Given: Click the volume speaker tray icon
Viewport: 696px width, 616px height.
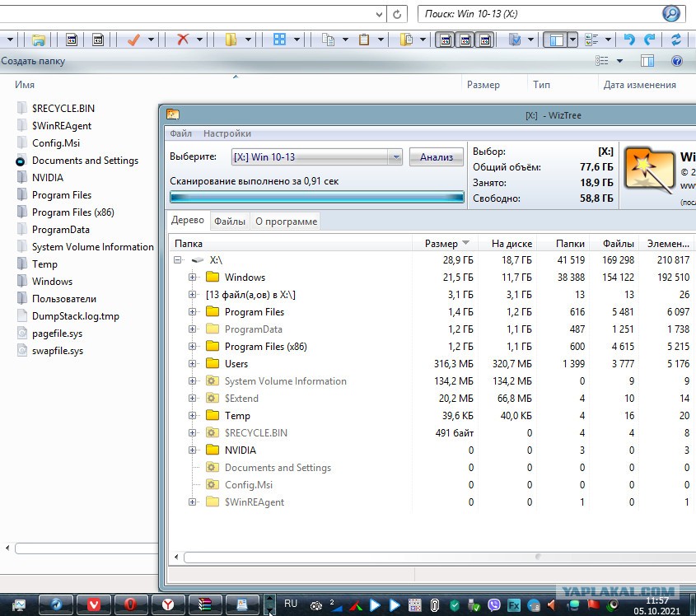Looking at the screenshot, I should (552, 605).
